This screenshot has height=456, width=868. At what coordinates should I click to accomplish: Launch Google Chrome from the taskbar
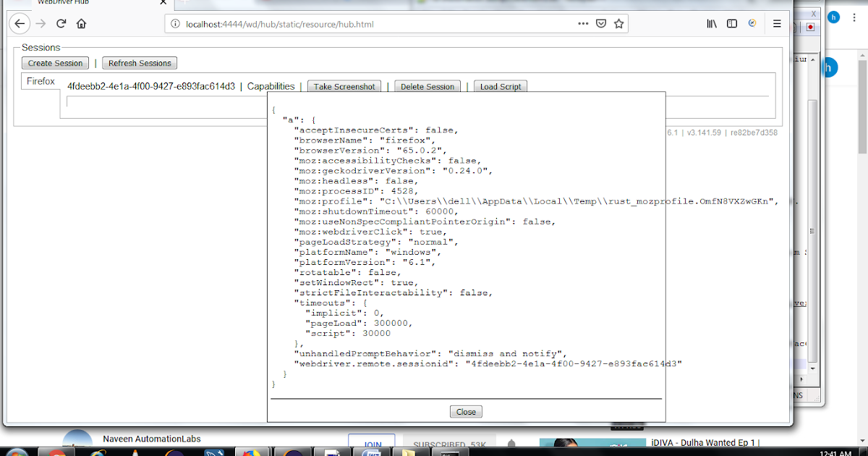58,451
